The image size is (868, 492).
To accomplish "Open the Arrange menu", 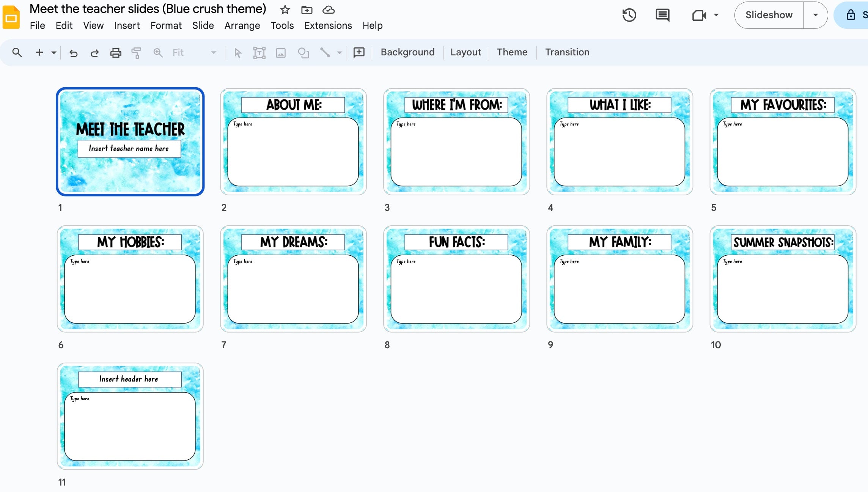I will (x=242, y=25).
